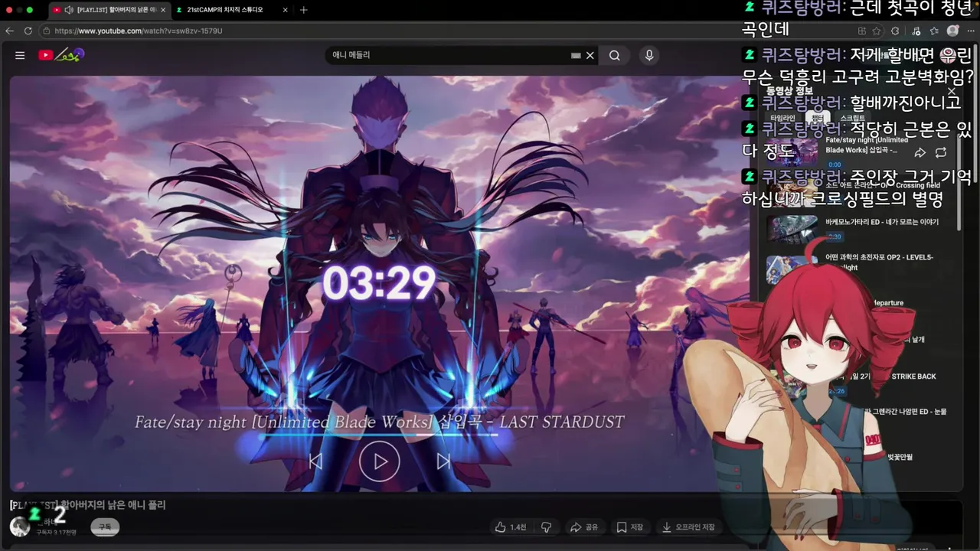Close the PLAYLIST browser tab
The height and width of the screenshot is (551, 980).
[x=163, y=10]
